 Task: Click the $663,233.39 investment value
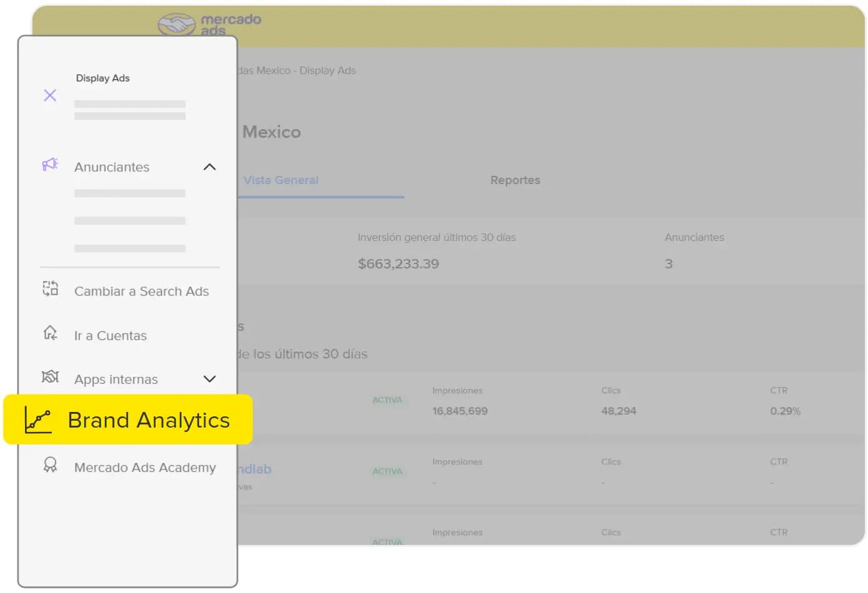398,264
